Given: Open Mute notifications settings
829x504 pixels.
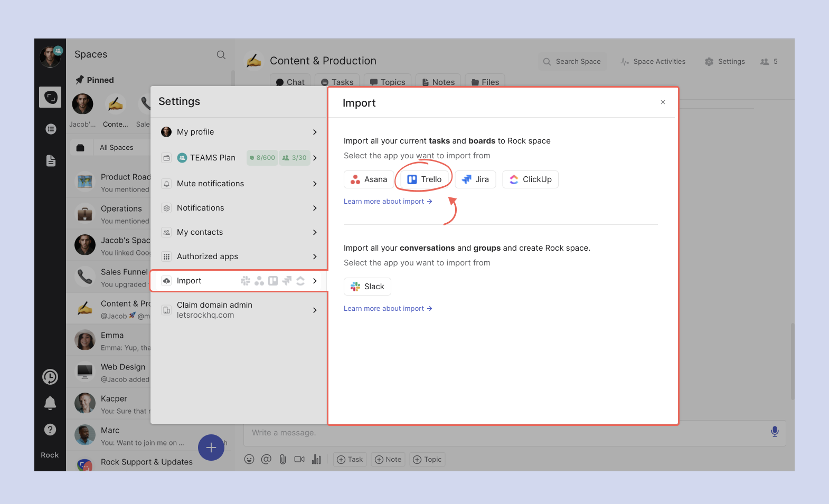Looking at the screenshot, I should point(239,184).
